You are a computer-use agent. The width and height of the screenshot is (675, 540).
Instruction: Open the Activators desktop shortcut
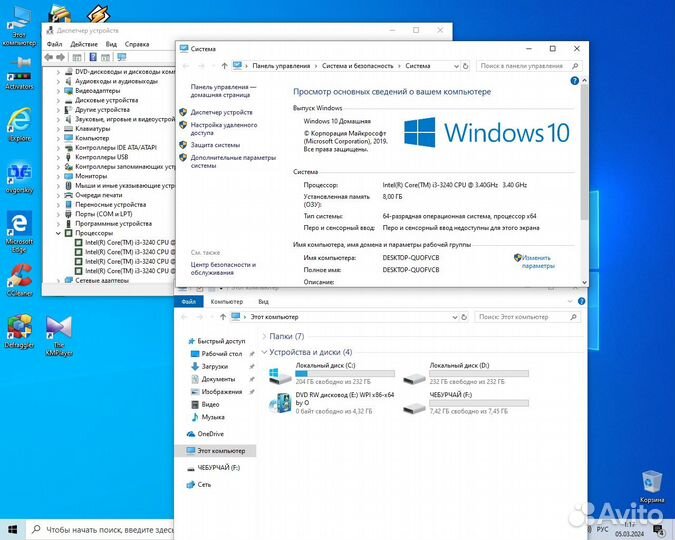19,73
